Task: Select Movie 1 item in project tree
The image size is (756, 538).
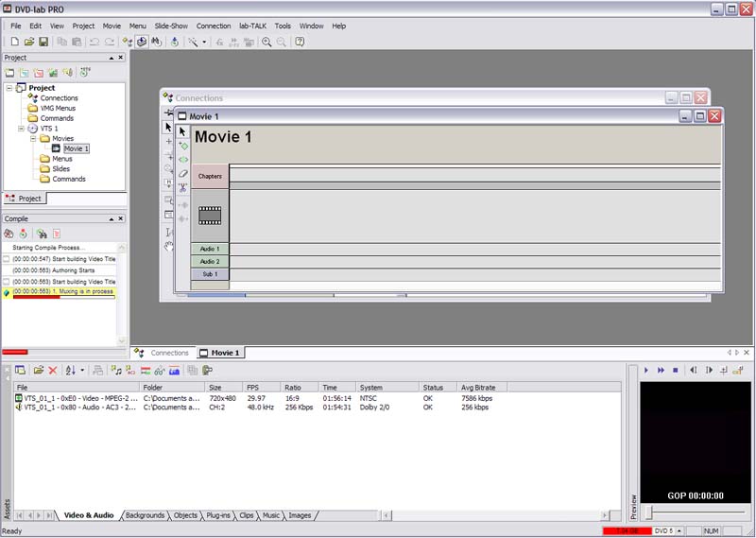Action: [77, 148]
